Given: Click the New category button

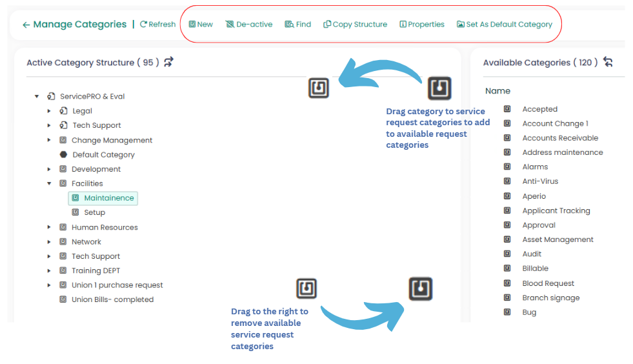Looking at the screenshot, I should pos(201,25).
